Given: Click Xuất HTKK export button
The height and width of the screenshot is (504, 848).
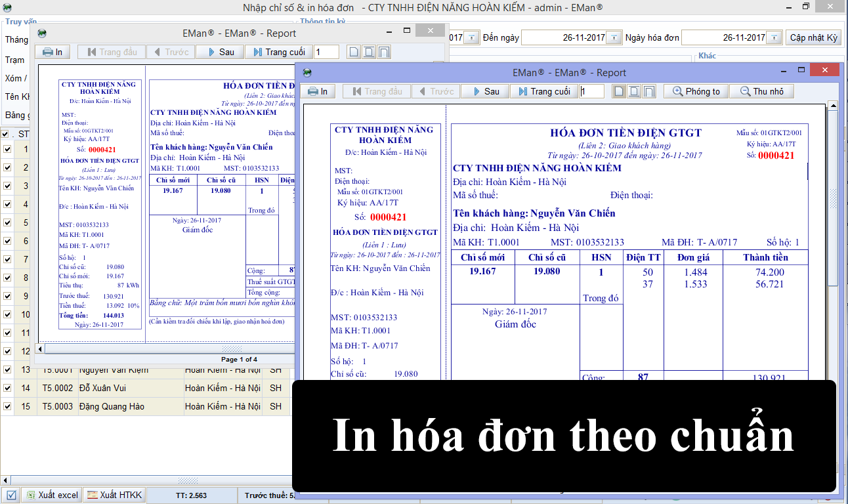Looking at the screenshot, I should (114, 495).
